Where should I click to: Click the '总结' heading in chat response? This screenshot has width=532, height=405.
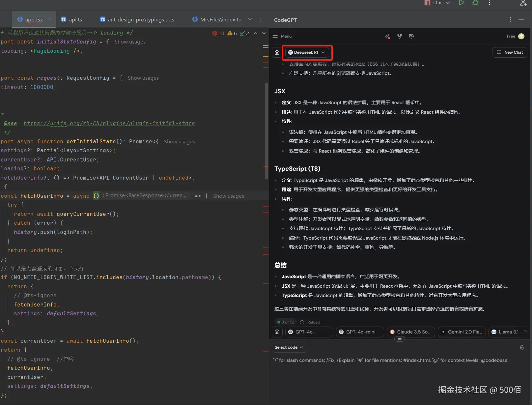[x=280, y=265]
